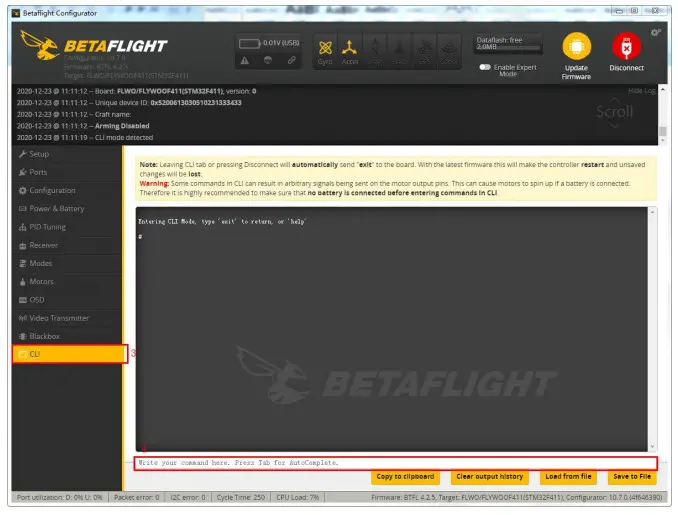The height and width of the screenshot is (515, 678).
Task: Focus the CLI command input field
Action: (x=395, y=463)
